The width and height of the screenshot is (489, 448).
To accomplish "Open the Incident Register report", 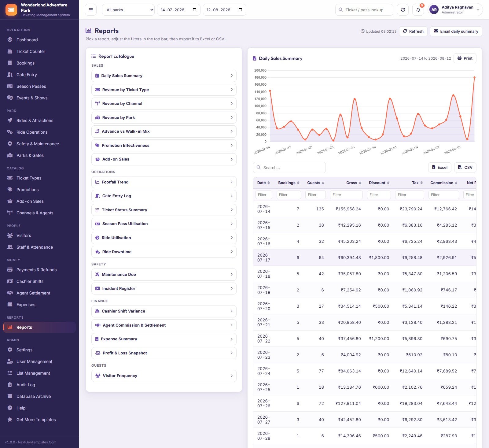I will tap(164, 288).
